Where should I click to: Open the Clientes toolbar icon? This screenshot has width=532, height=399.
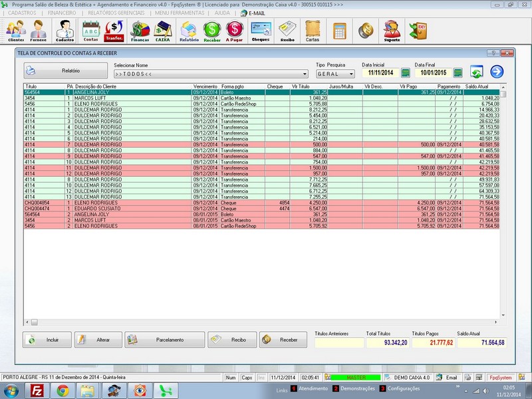point(16,31)
